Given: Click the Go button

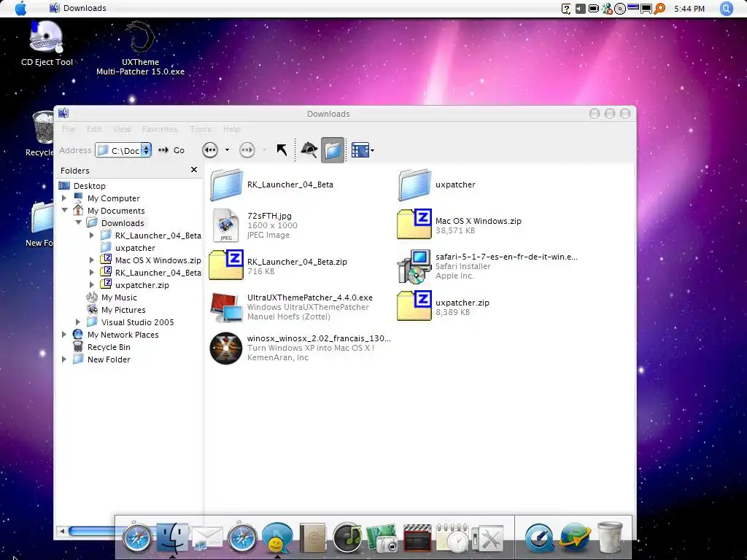Looking at the screenshot, I should (x=171, y=150).
